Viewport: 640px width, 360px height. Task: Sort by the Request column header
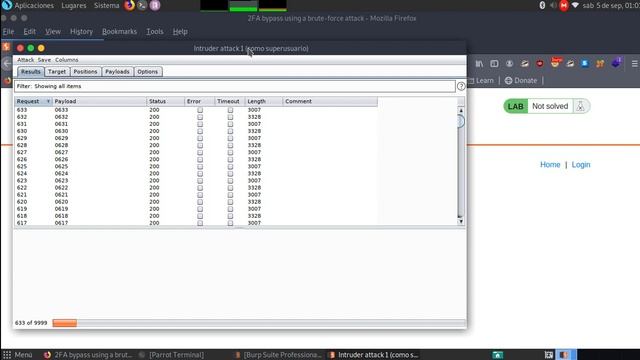click(33, 101)
